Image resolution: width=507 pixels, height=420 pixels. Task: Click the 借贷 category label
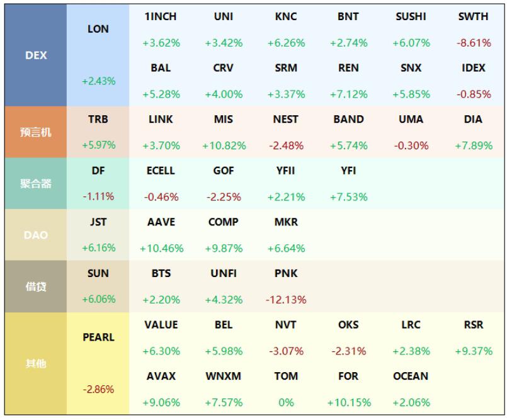(35, 287)
